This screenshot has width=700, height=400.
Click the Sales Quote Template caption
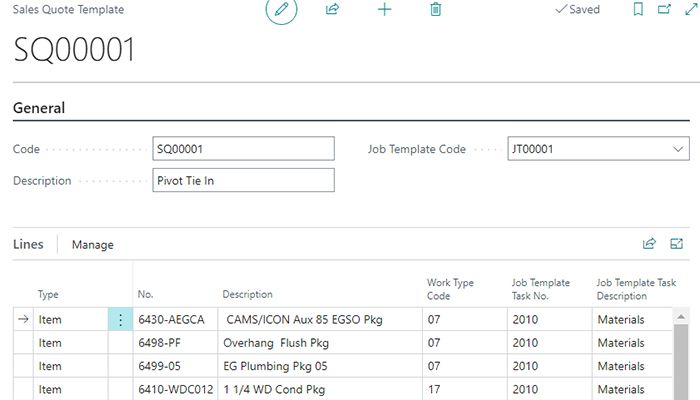[68, 9]
